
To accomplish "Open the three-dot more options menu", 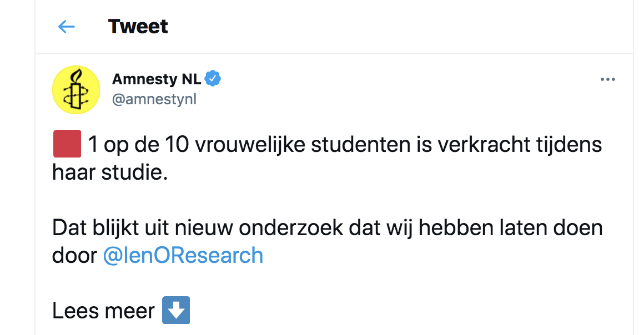I will click(607, 79).
